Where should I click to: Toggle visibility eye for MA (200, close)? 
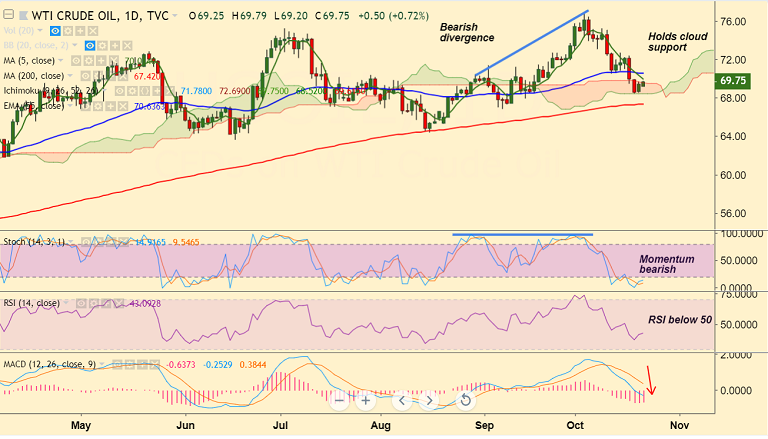tap(86, 76)
